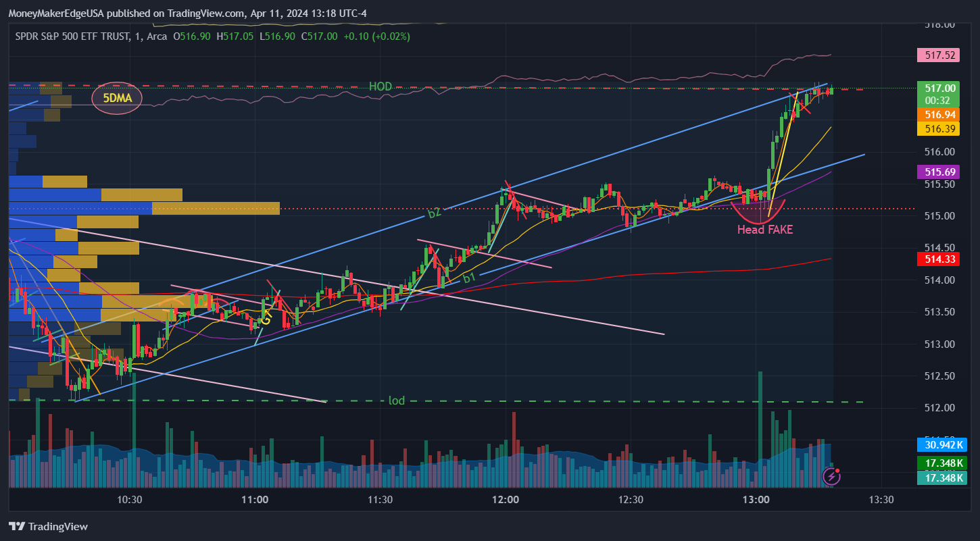Viewport: 980px width, 541px height.
Task: Click the teal 17.348K volume label
Action: pyautogui.click(x=941, y=478)
